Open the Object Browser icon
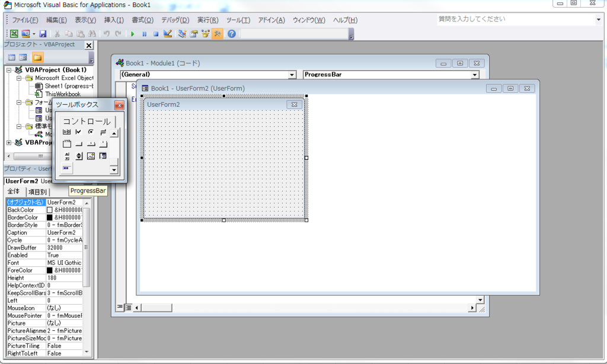 pyautogui.click(x=205, y=34)
